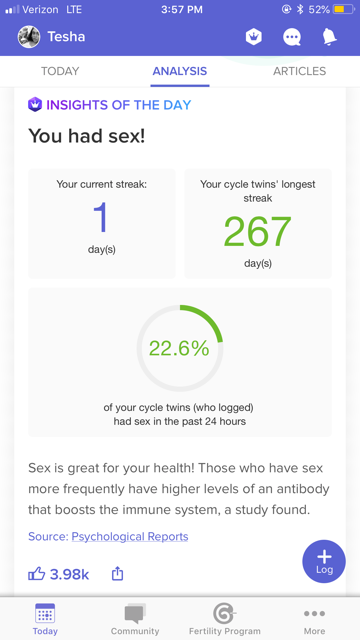Open the More dots menu
Screen dimensions: 360x640
tap(314, 613)
